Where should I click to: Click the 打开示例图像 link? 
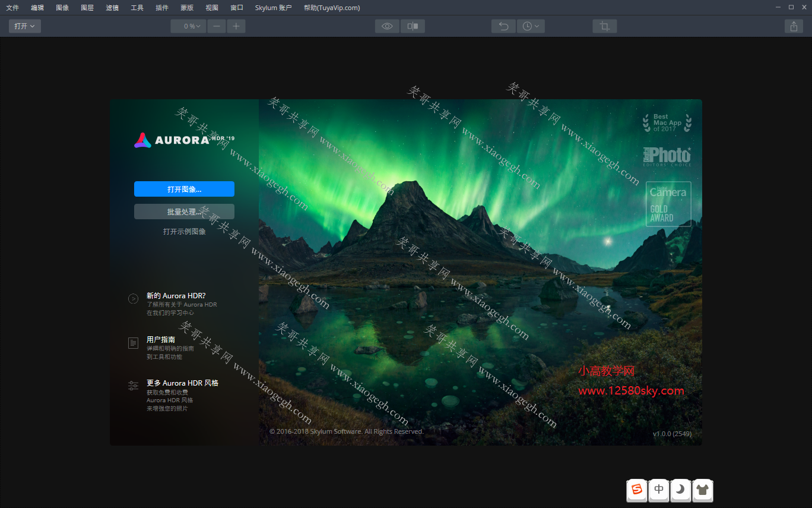(185, 232)
